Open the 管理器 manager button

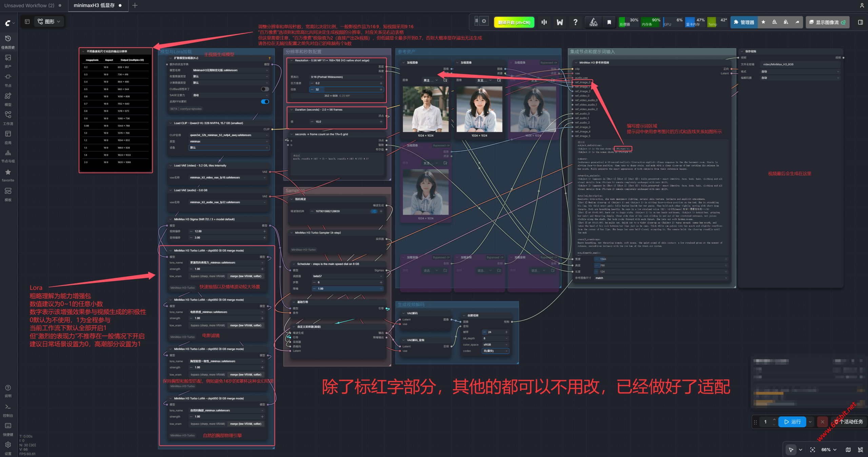pyautogui.click(x=744, y=22)
